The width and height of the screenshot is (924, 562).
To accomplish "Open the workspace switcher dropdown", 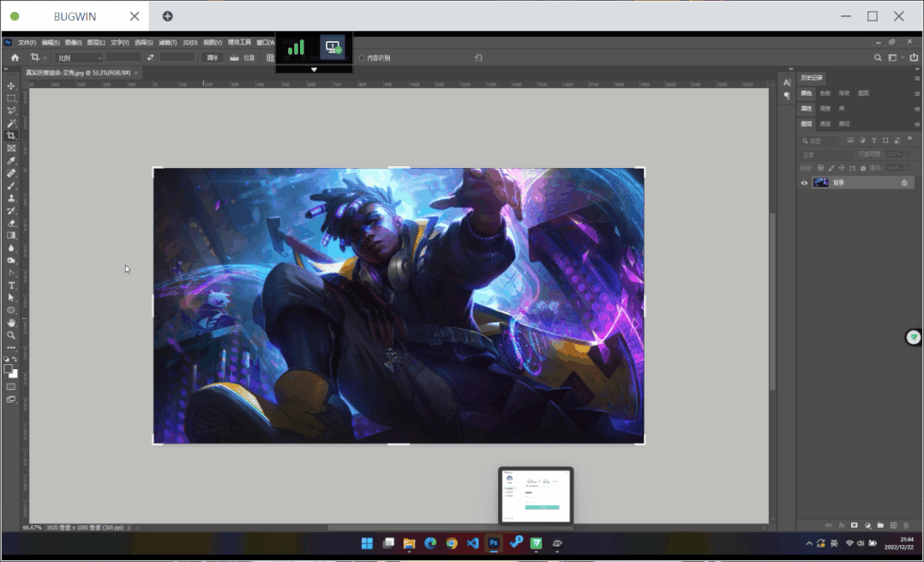I will 895,57.
